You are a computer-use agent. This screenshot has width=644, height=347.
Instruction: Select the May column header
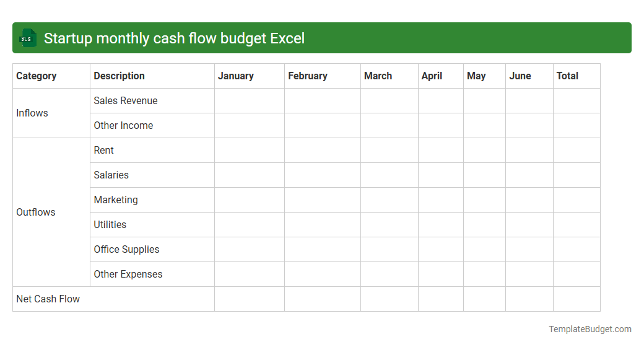[x=484, y=76]
